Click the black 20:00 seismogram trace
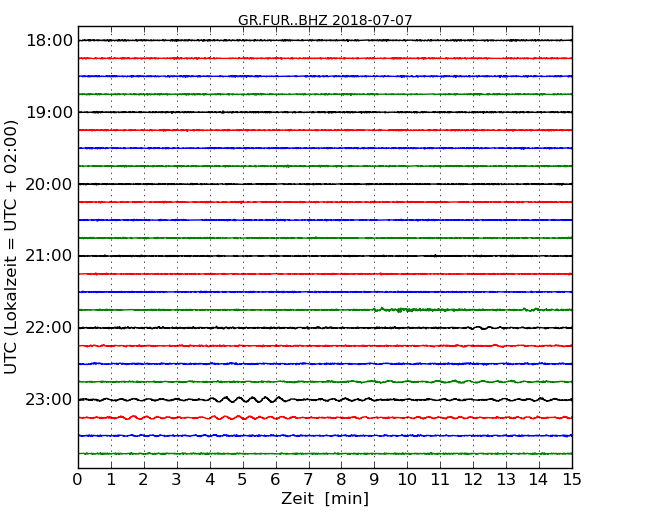The width and height of the screenshot is (650, 520). coord(325,184)
